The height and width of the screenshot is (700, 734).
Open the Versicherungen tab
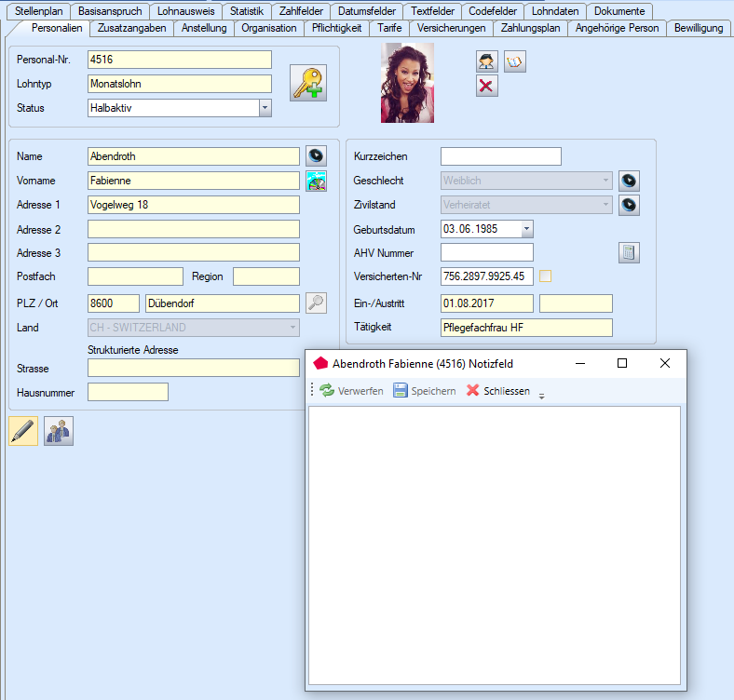[x=451, y=28]
